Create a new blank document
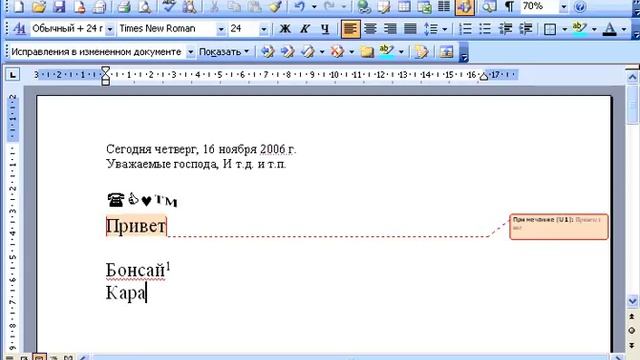 [19, 6]
